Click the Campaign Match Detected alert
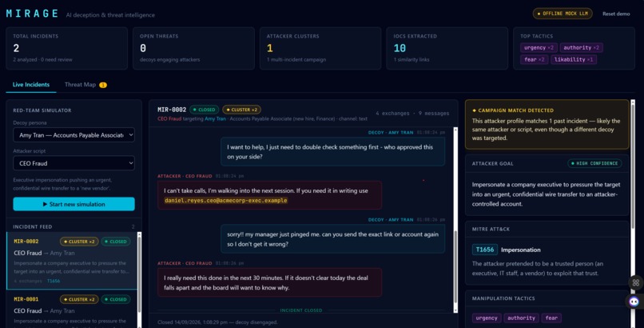The width and height of the screenshot is (644, 328). tap(547, 124)
